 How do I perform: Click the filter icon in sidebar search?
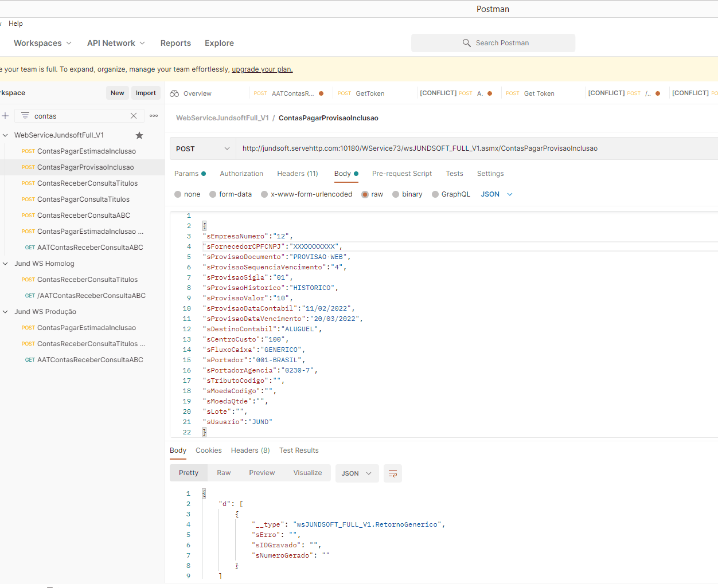(x=25, y=116)
